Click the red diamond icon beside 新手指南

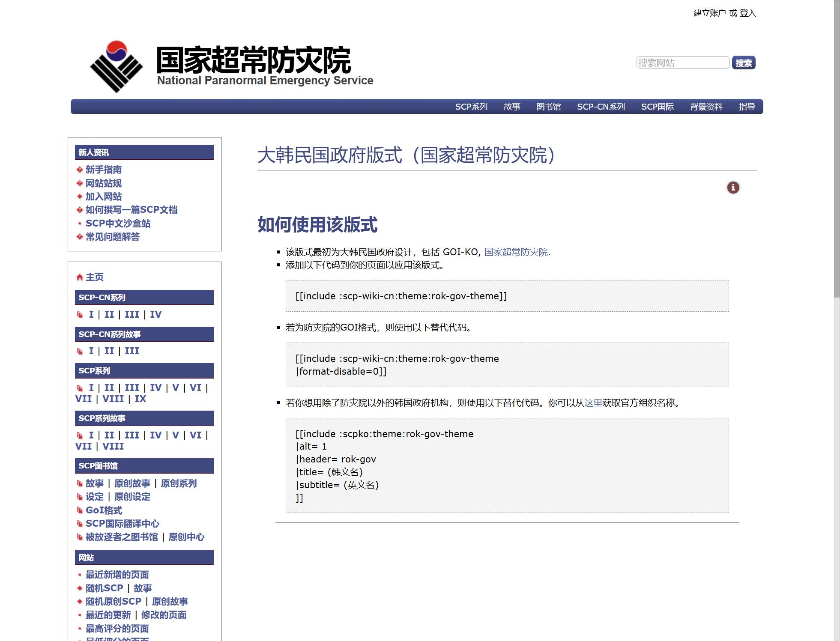click(x=79, y=170)
